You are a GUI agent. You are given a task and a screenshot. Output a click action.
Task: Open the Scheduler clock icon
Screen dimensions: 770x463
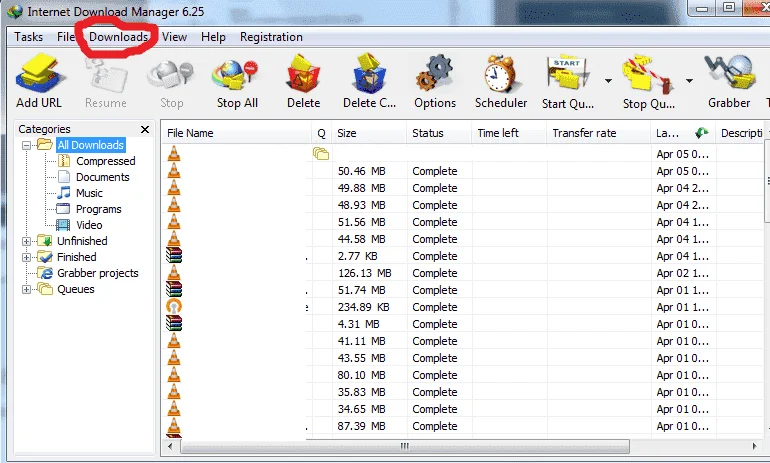[500, 74]
